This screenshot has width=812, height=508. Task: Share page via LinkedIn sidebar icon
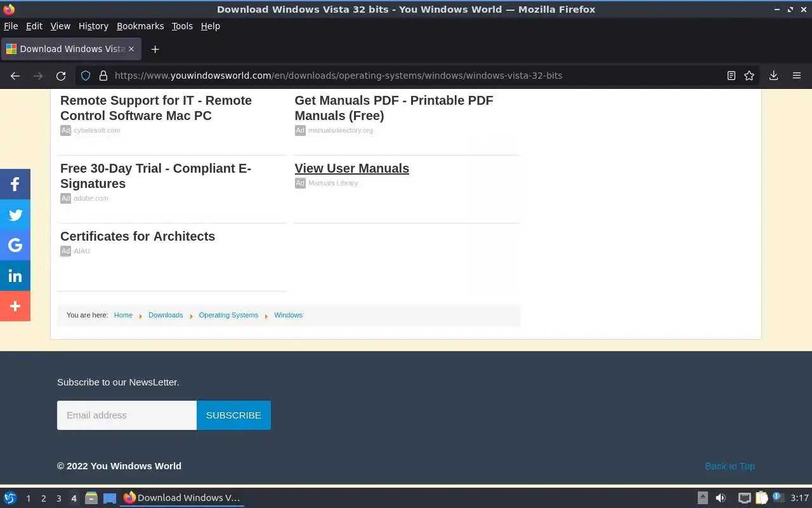(15, 276)
